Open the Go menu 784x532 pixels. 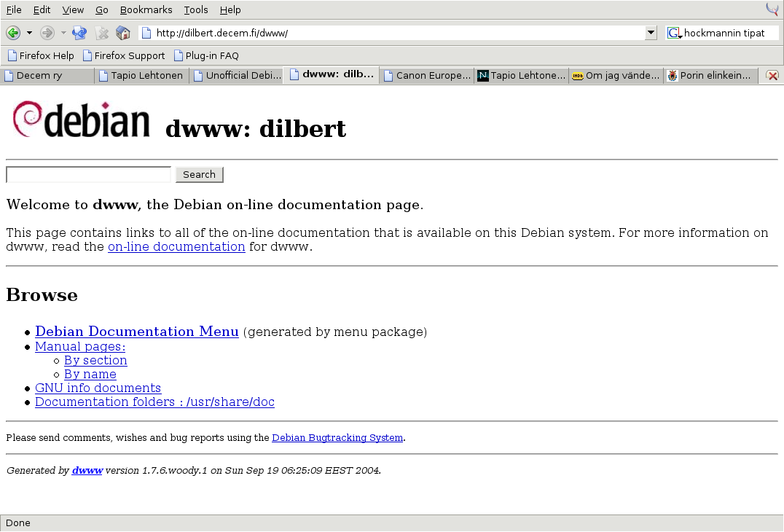tap(102, 9)
